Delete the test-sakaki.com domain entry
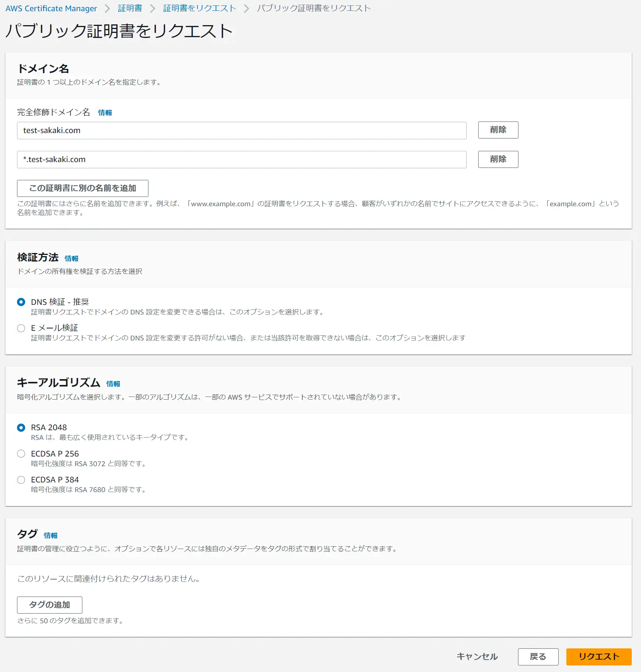The width and height of the screenshot is (641, 672). click(498, 130)
